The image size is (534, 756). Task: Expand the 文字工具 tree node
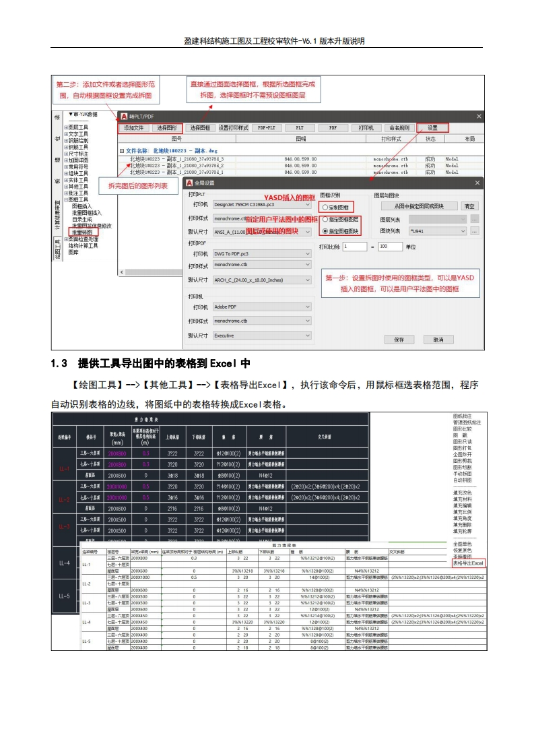66,134
